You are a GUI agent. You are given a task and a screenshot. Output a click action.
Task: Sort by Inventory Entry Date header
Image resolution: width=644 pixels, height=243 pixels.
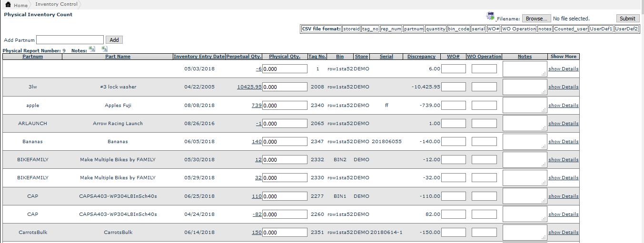pos(198,57)
